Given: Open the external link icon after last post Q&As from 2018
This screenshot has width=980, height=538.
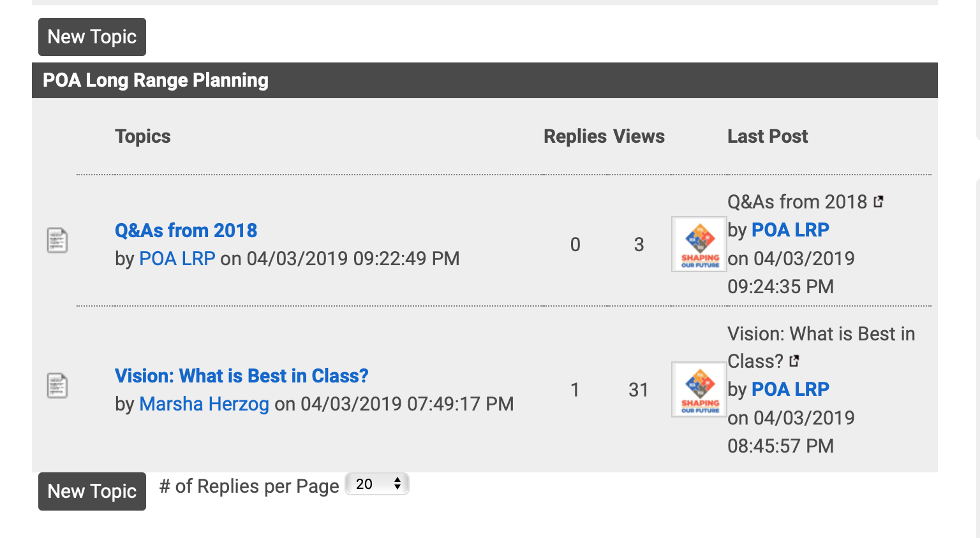Looking at the screenshot, I should click(879, 201).
